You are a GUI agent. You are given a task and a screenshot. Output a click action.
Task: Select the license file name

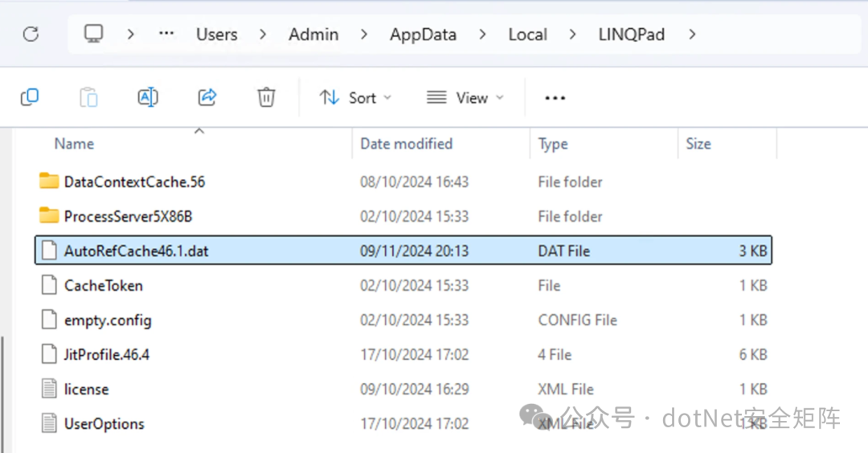point(86,390)
